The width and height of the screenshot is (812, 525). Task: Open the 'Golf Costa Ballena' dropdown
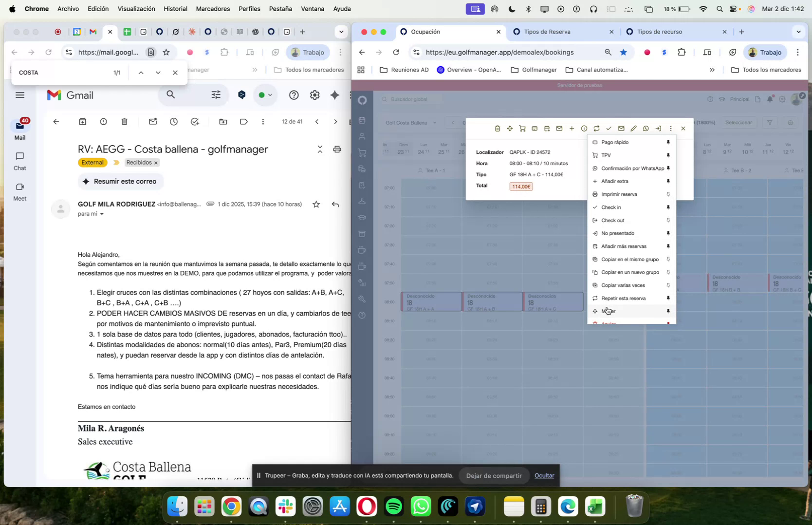(x=410, y=122)
